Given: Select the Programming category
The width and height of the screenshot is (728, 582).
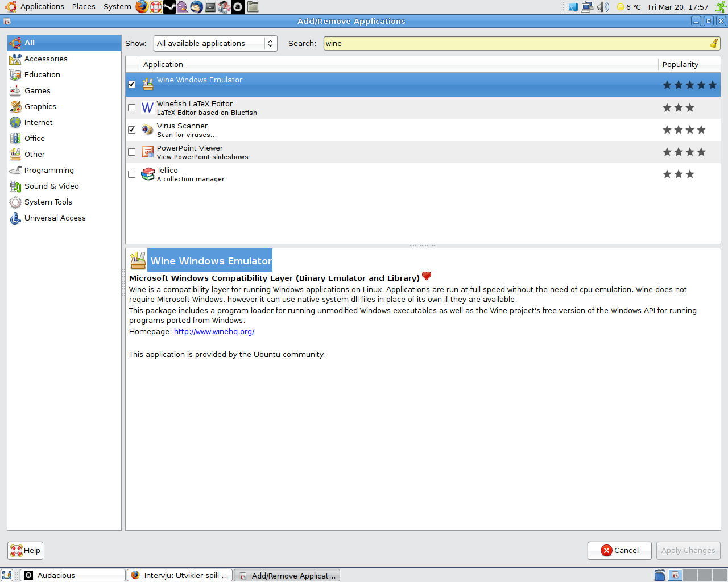Looking at the screenshot, I should [64, 170].
